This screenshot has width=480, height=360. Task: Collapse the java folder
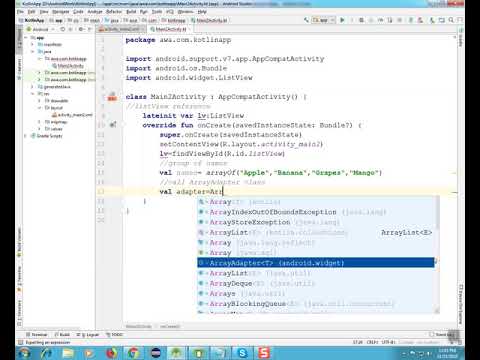point(32,52)
